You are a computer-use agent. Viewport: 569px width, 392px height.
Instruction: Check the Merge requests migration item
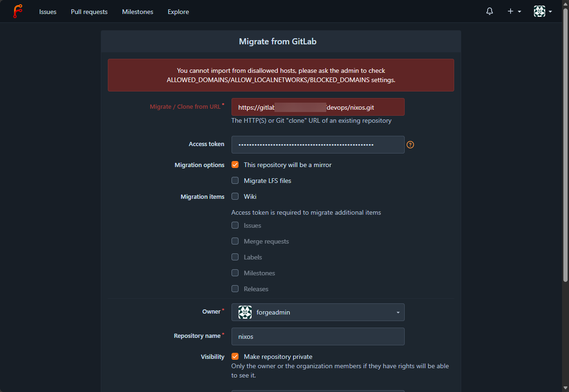(x=235, y=241)
